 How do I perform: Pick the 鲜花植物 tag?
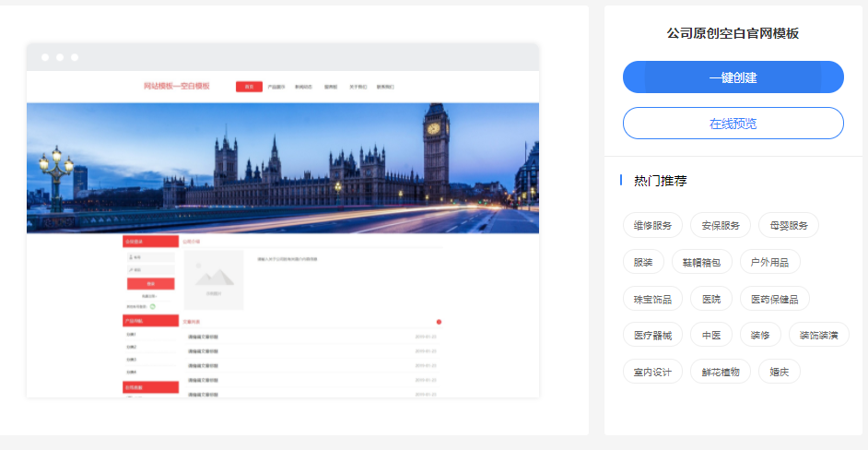[720, 372]
